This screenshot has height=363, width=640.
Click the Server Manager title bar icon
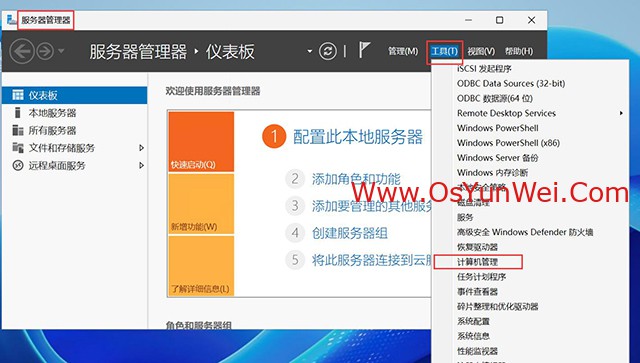coord(12,20)
